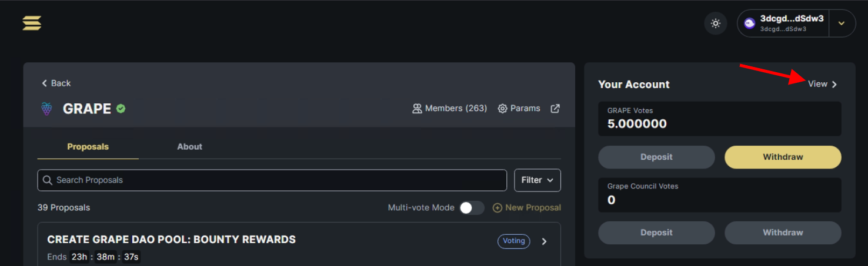This screenshot has width=868, height=266.
Task: Select the Proposals tab
Action: click(x=88, y=147)
